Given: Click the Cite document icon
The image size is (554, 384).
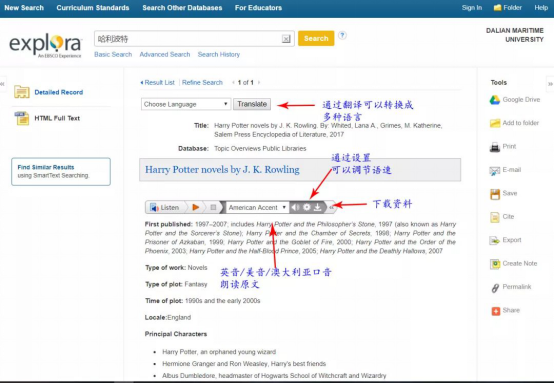Looking at the screenshot, I should (495, 217).
